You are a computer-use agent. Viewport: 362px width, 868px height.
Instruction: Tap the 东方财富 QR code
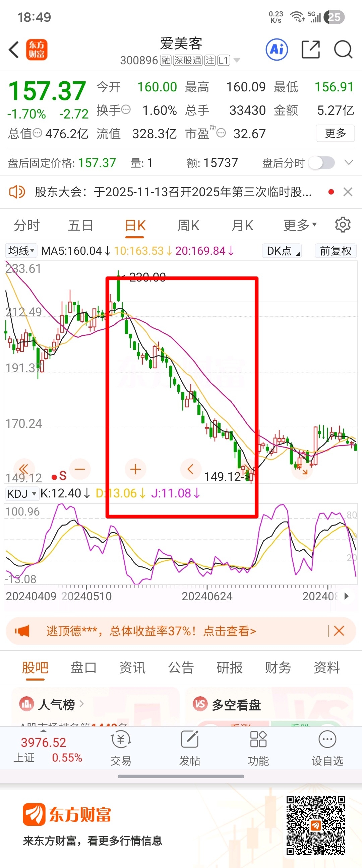pos(315,826)
